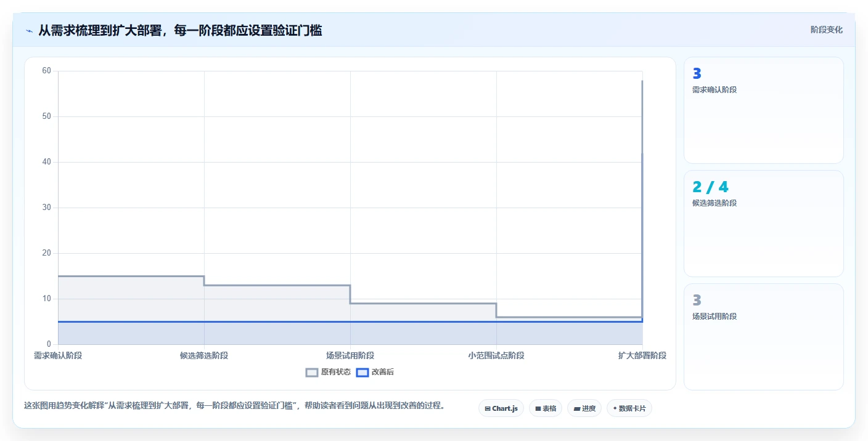Click the 小范围试点阶段 x-axis label

click(x=496, y=355)
